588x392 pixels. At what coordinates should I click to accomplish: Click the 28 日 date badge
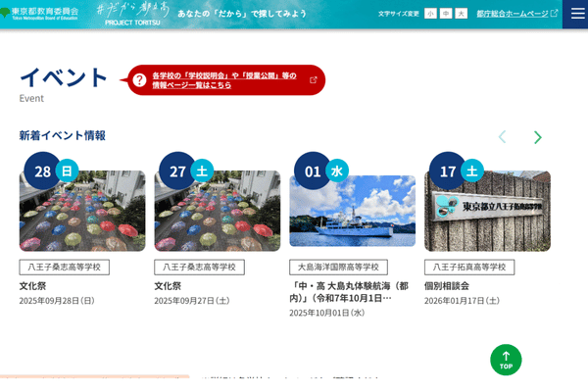coord(50,171)
